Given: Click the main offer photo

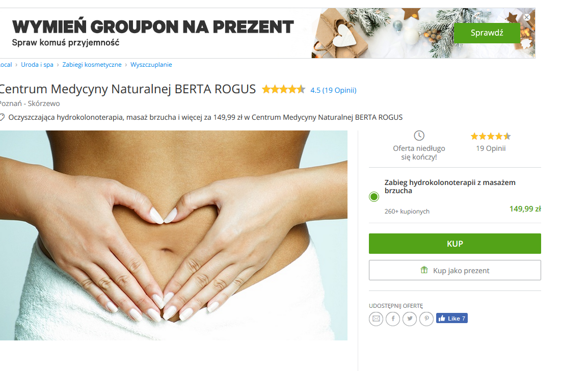Looking at the screenshot, I should tap(174, 235).
